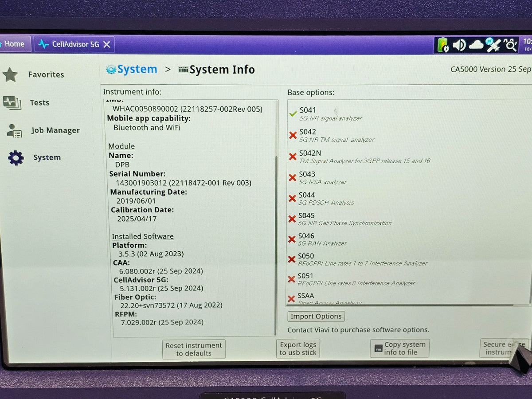The image size is (532, 399).
Task: Click the red X beside S042 option
Action: (293, 135)
